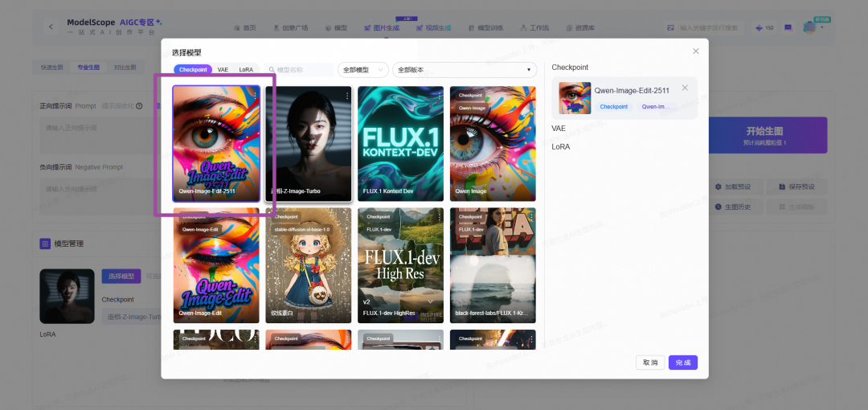Open three-dot menu on Qwen Image card
Image resolution: width=868 pixels, height=410 pixels.
pos(531,96)
